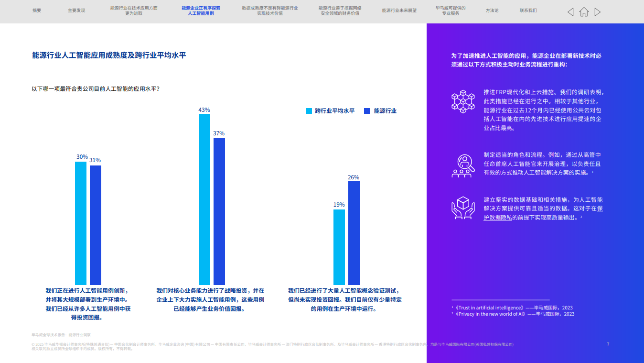Go back using left arrow icon
The width and height of the screenshot is (644, 363).
(x=570, y=12)
